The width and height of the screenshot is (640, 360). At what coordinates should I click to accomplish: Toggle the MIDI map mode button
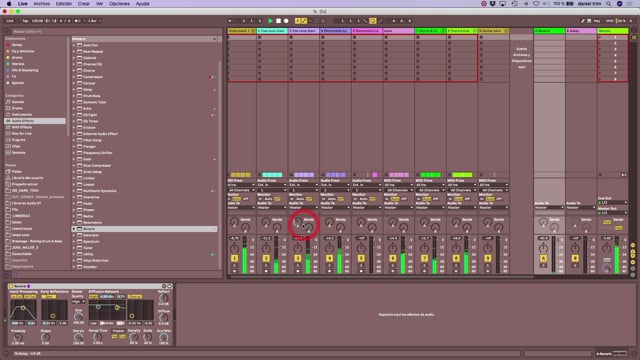click(x=610, y=21)
